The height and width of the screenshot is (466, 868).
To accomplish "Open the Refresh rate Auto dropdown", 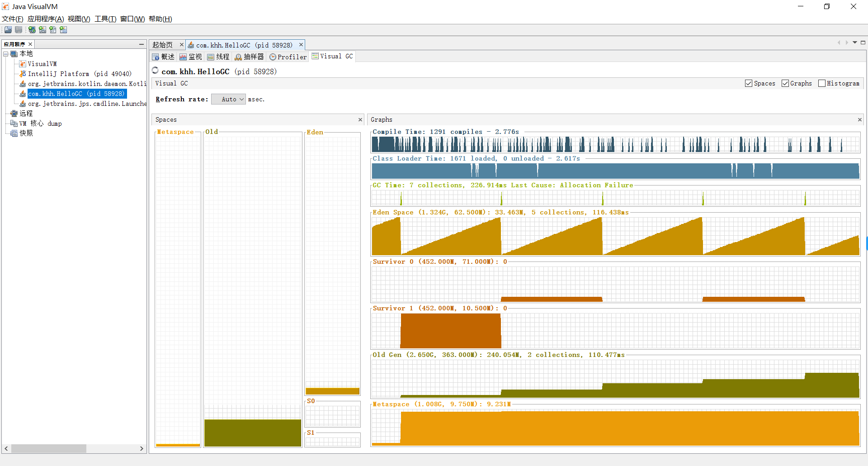I will coord(228,99).
